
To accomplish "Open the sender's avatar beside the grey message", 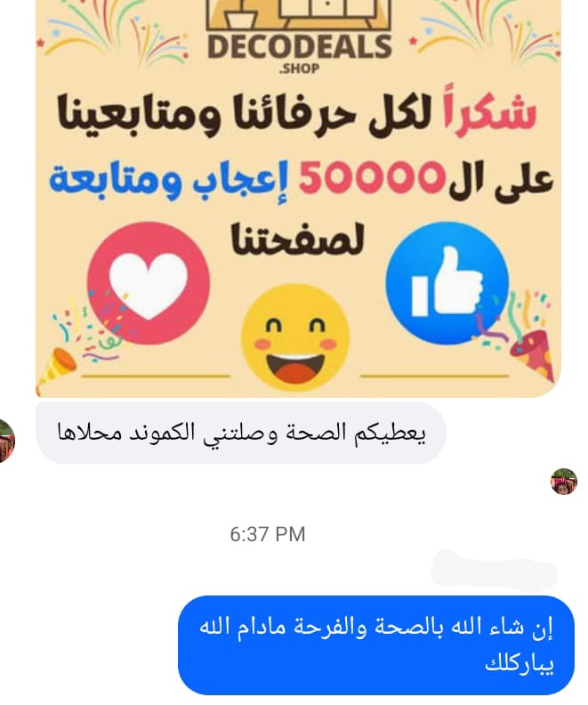I will 5,441.
